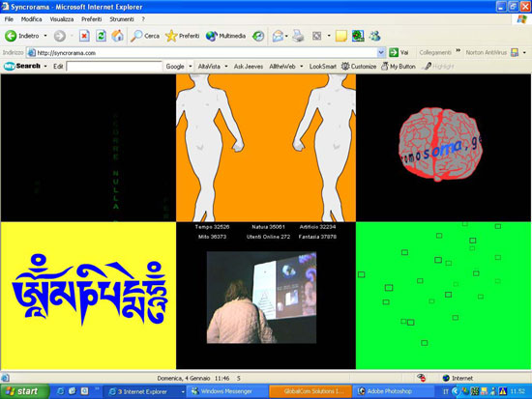Refresh the page with green arrows icon
Image resolution: width=532 pixels, height=399 pixels.
point(101,36)
